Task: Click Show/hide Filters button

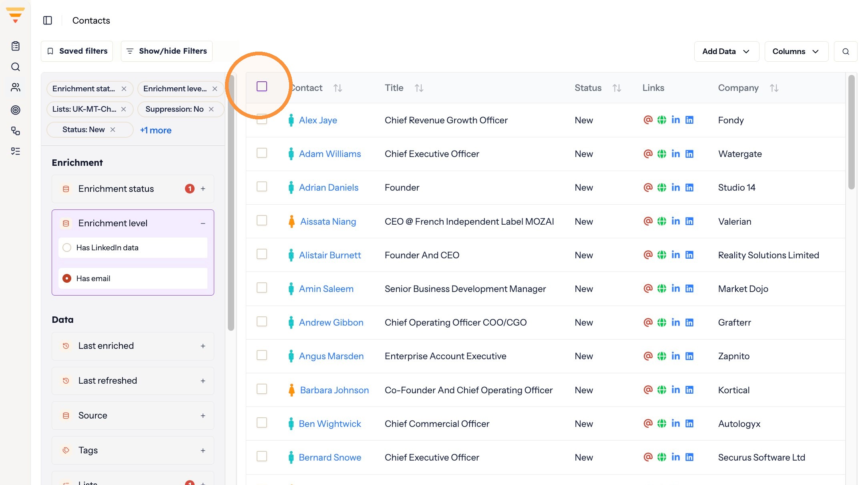Action: coord(167,51)
